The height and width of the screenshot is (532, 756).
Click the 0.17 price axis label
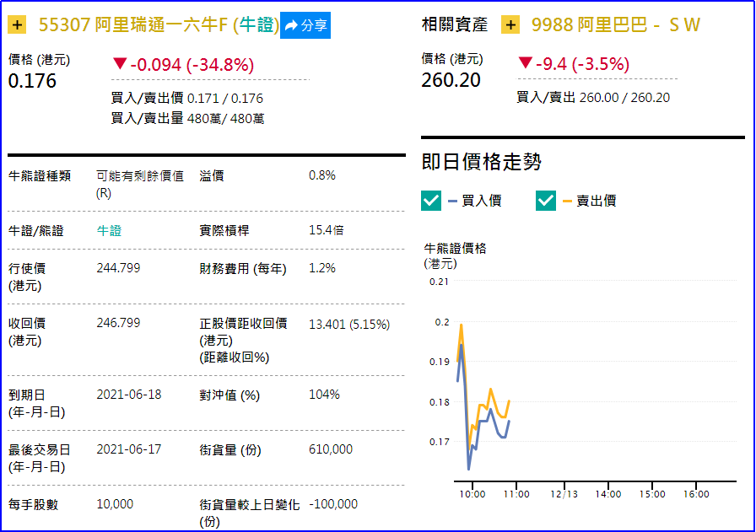pos(440,442)
